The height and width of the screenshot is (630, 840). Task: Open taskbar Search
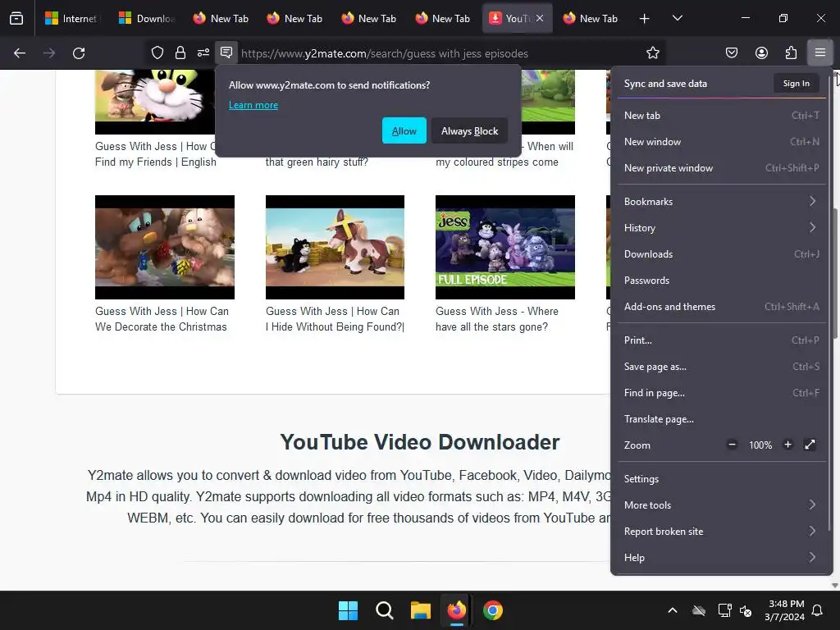point(384,610)
